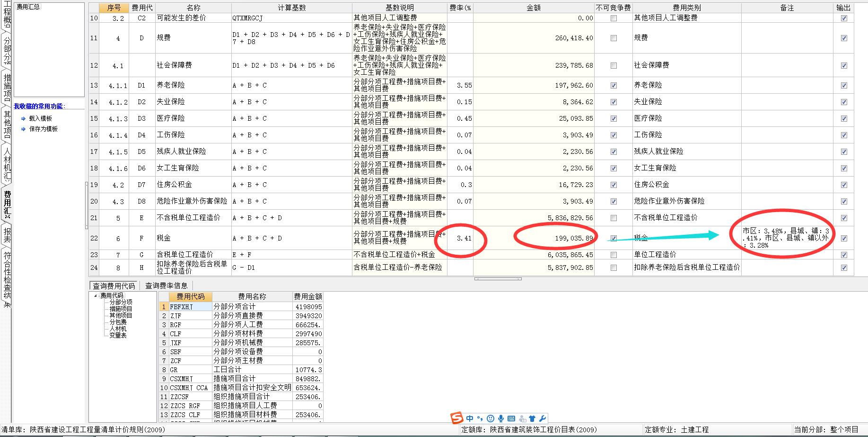868x437 pixels.
Task: Click the 税金 remark cell with rates
Action: point(787,238)
